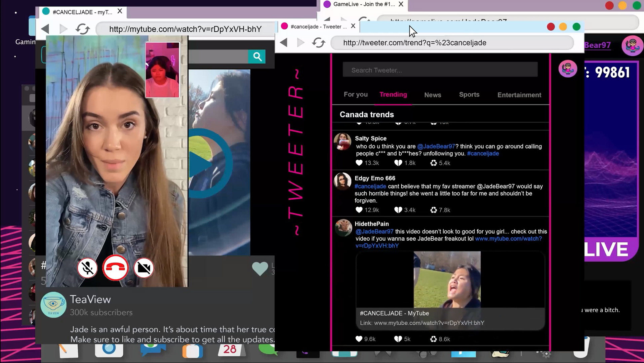The image size is (644, 363).
Task: Close the #CANCELJADE MyTube tab
Action: [120, 11]
